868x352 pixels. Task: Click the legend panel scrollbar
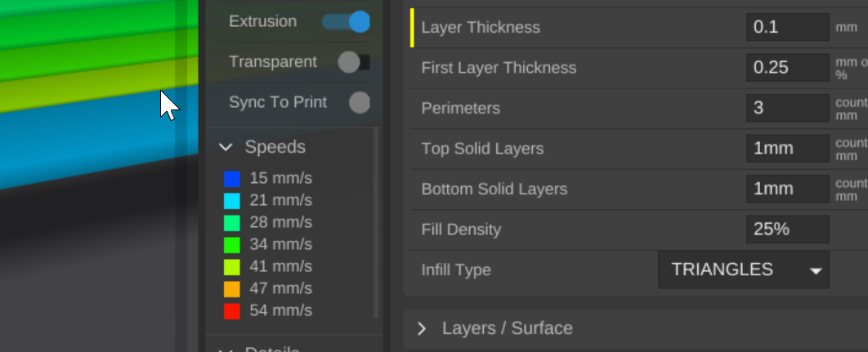click(377, 222)
